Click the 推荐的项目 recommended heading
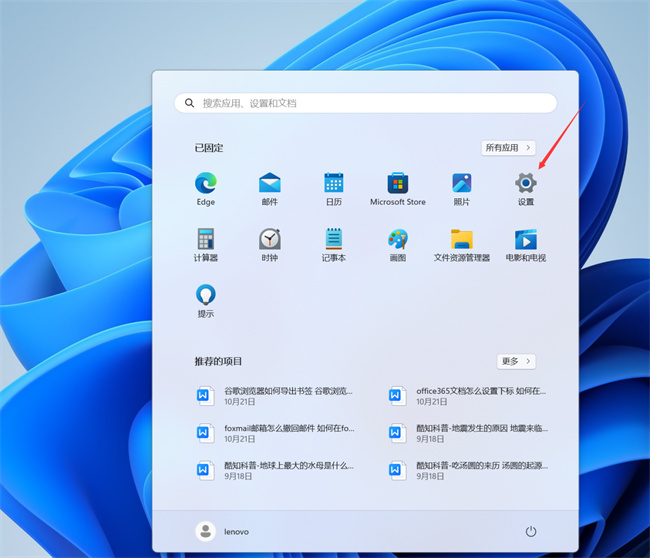This screenshot has height=558, width=650. 218,361
